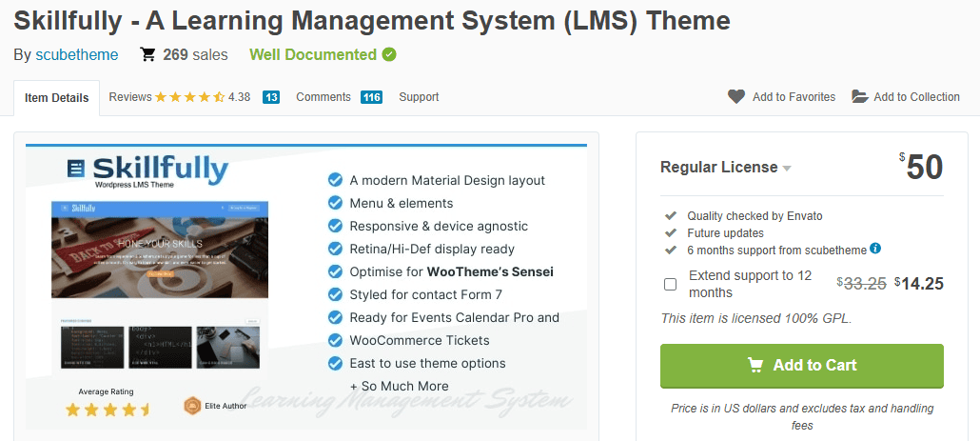This screenshot has width=980, height=441.
Task: Click the Well Documented label
Action: click(x=312, y=55)
